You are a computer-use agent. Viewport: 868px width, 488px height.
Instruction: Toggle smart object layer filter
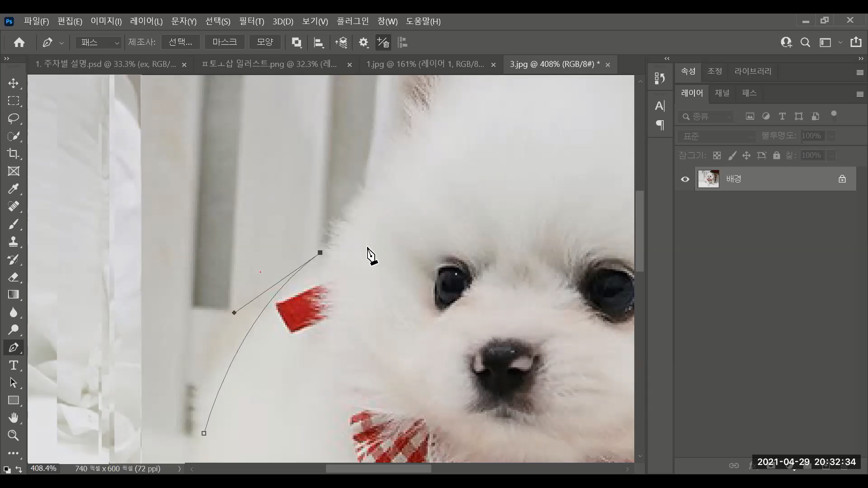816,116
